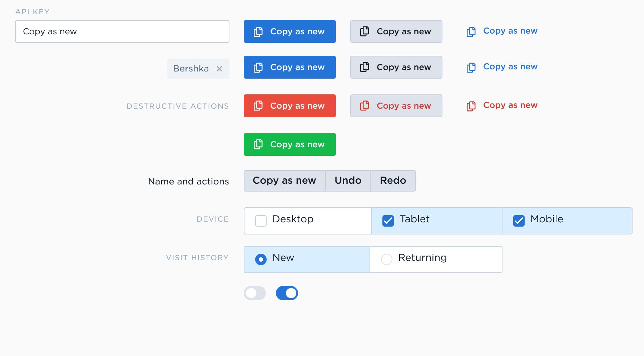Turn off the blue enabled toggle switch
The width and height of the screenshot is (644, 356).
[x=287, y=293]
